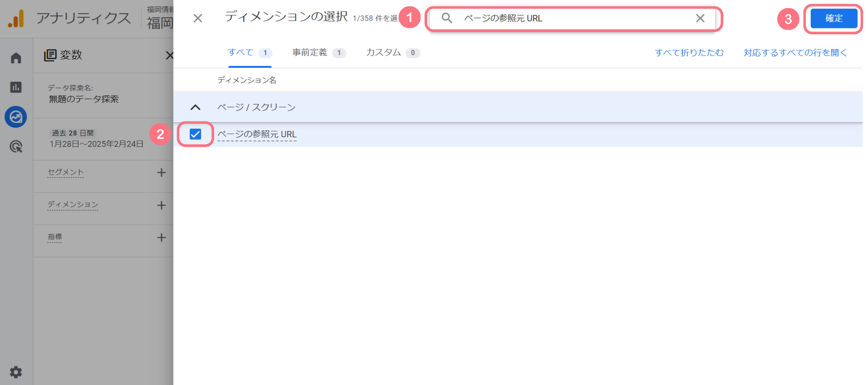Switch to the 事前定義 tab

click(x=318, y=53)
